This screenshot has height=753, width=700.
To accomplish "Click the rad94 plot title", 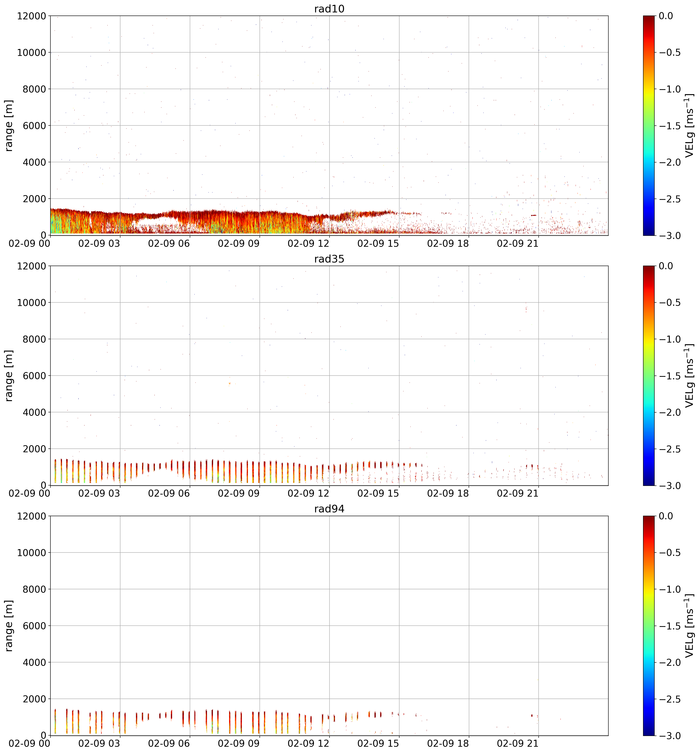I will tap(329, 509).
